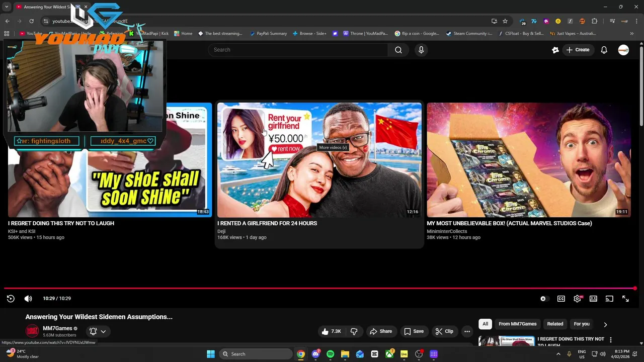Open notification bell dropdown for MM7Games

click(98, 331)
